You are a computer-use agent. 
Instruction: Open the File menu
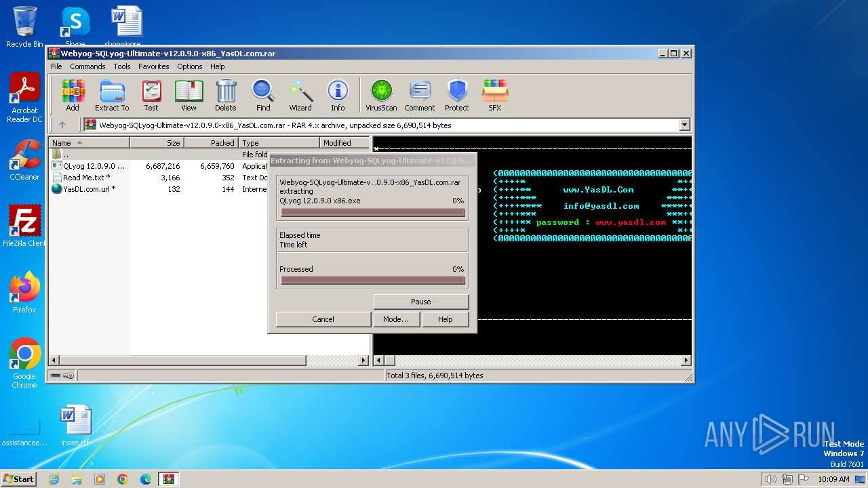pos(56,66)
